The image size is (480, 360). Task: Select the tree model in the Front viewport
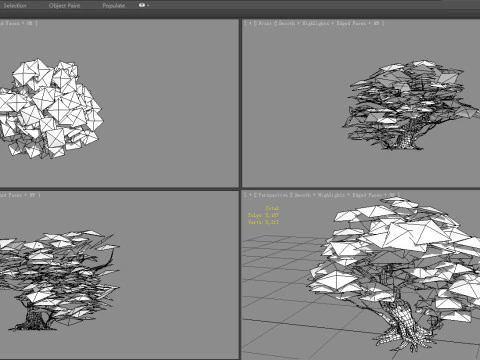411,105
